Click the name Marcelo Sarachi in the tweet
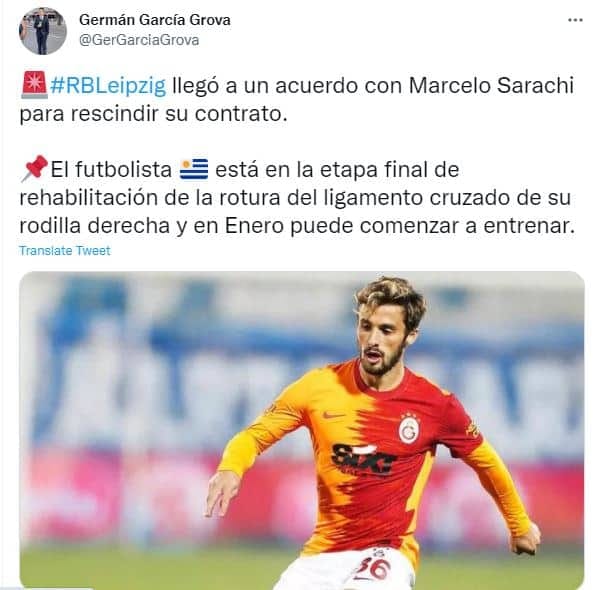Image resolution: width=599 pixels, height=590 pixels. (491, 85)
